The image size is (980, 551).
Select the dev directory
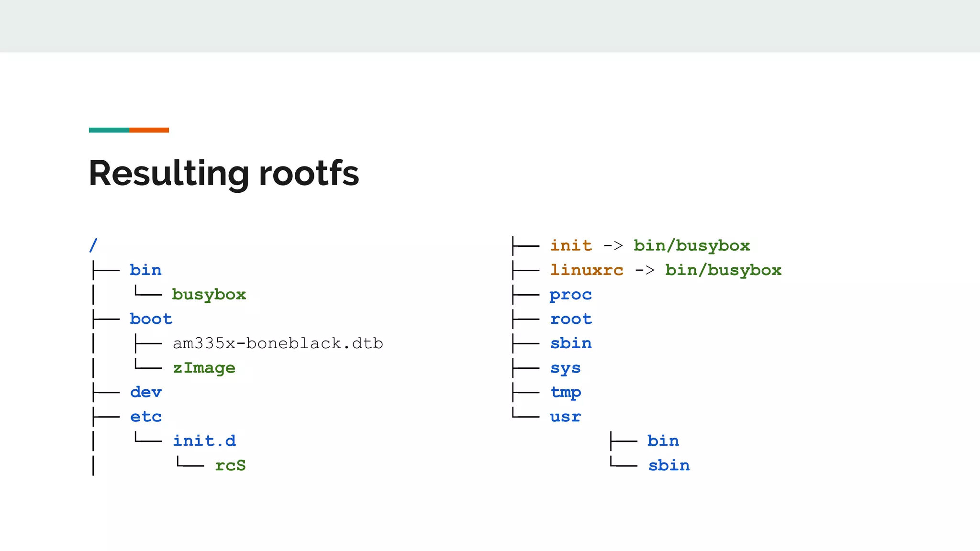[146, 392]
